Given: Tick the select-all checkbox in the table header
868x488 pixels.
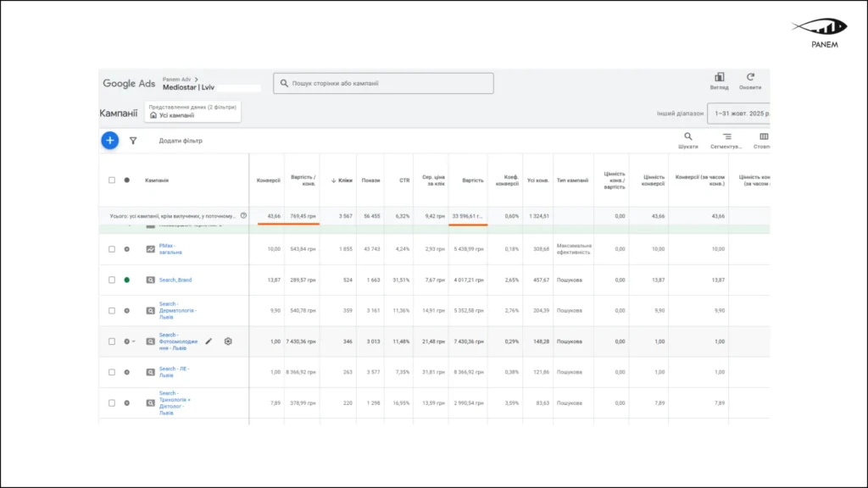Looking at the screenshot, I should click(x=112, y=180).
